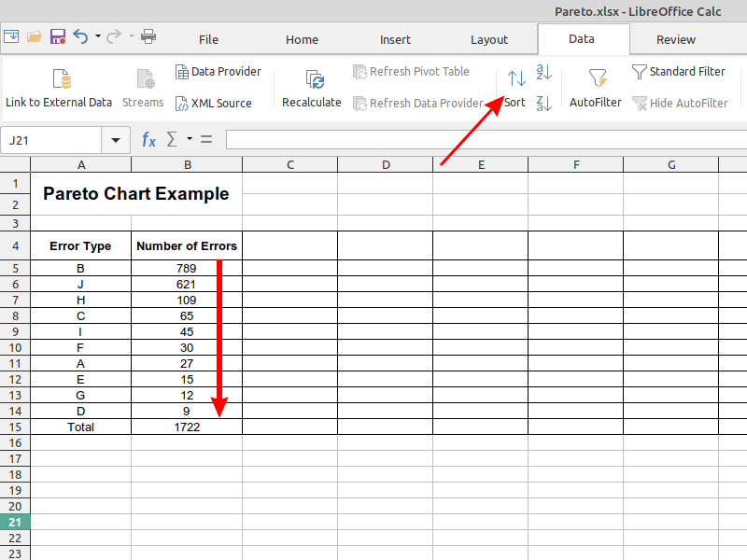The image size is (747, 560).
Task: Select the error type H cell
Action: (81, 300)
